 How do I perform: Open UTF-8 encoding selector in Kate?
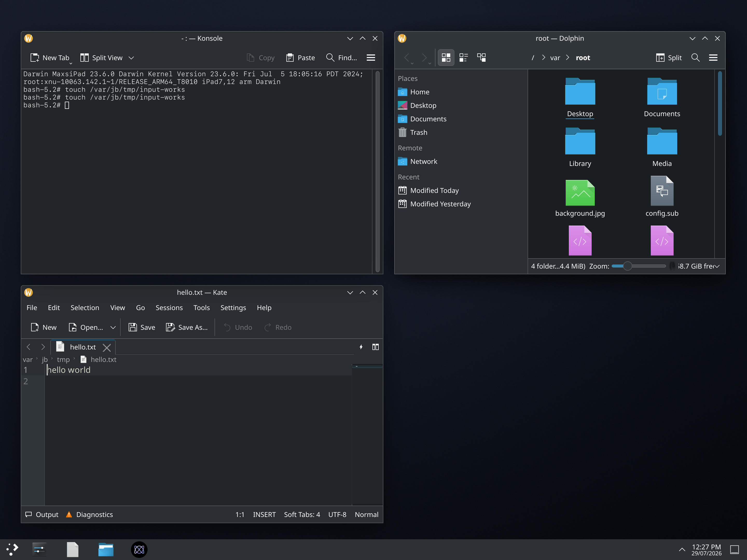pos(337,514)
